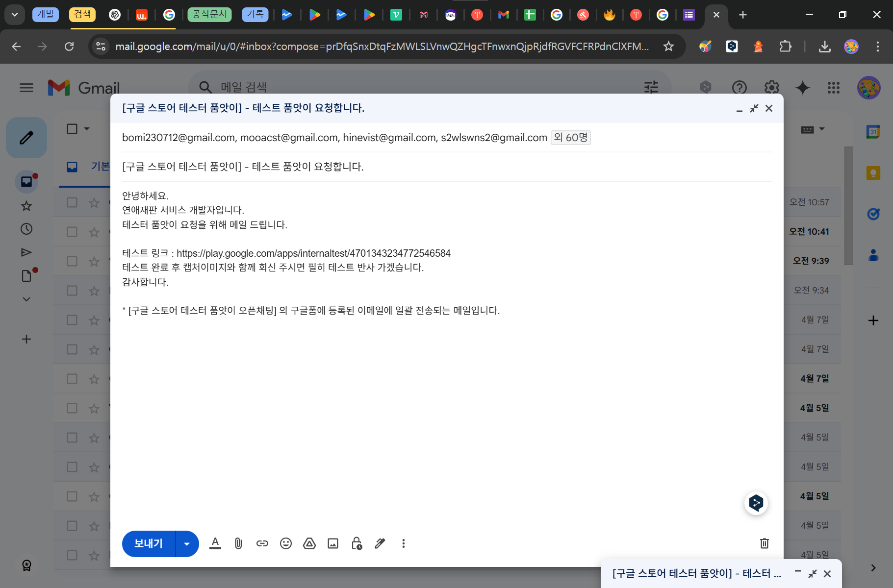The image size is (893, 588).
Task: Open the Google apps grid
Action: (x=834, y=88)
